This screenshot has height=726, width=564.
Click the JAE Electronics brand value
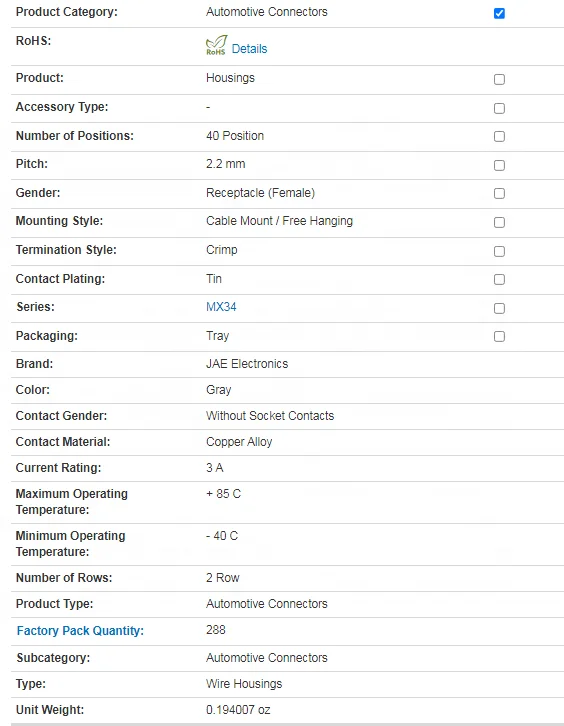click(247, 364)
